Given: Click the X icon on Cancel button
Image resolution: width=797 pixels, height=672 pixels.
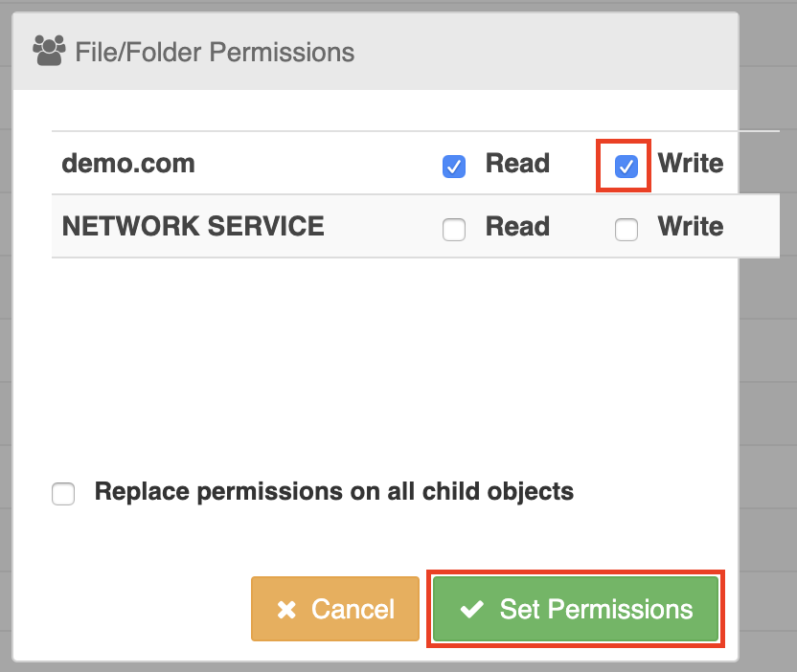Looking at the screenshot, I should [x=286, y=610].
